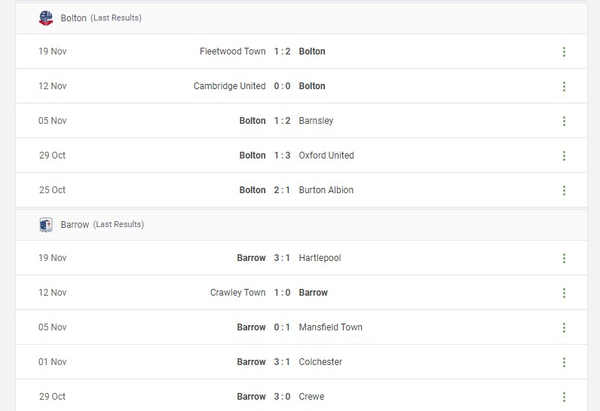Open three-dot menu for Crawley Town match

pyautogui.click(x=564, y=294)
